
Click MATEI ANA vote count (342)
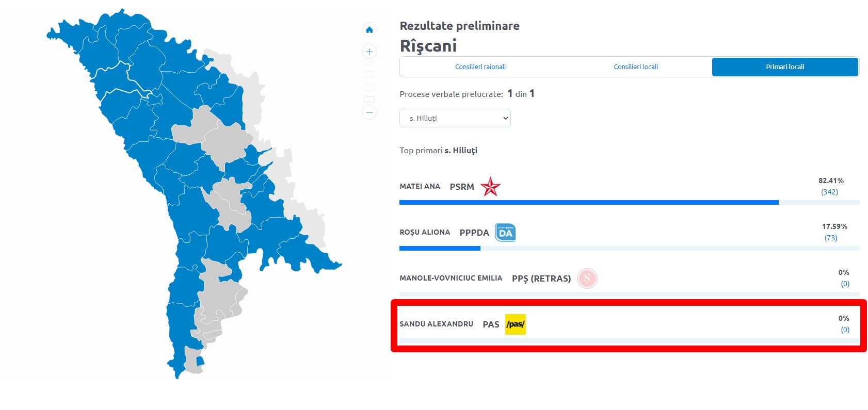(829, 192)
